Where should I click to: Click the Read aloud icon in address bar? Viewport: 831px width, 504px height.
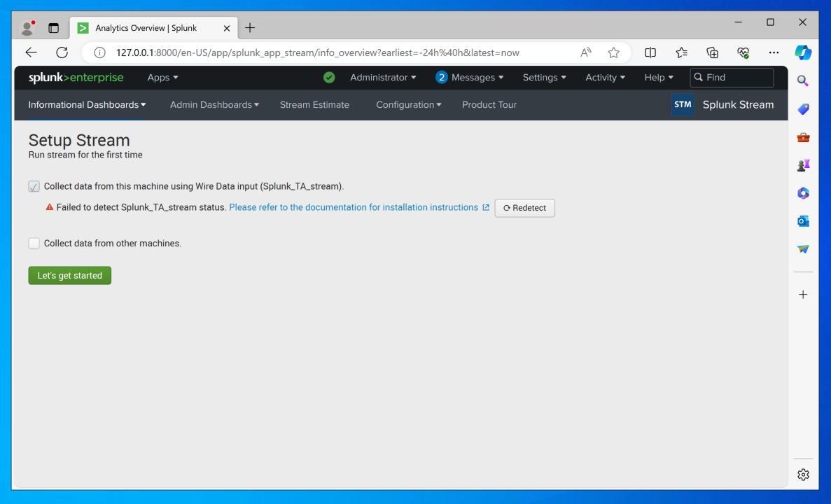pos(586,52)
